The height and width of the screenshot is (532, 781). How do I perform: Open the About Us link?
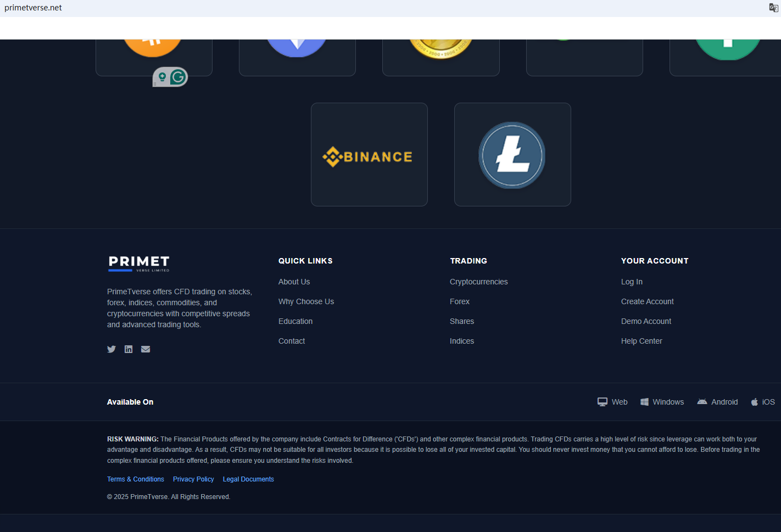click(x=294, y=282)
